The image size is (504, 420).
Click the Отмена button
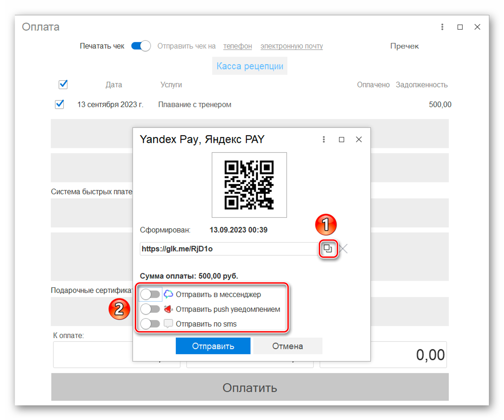pyautogui.click(x=288, y=346)
